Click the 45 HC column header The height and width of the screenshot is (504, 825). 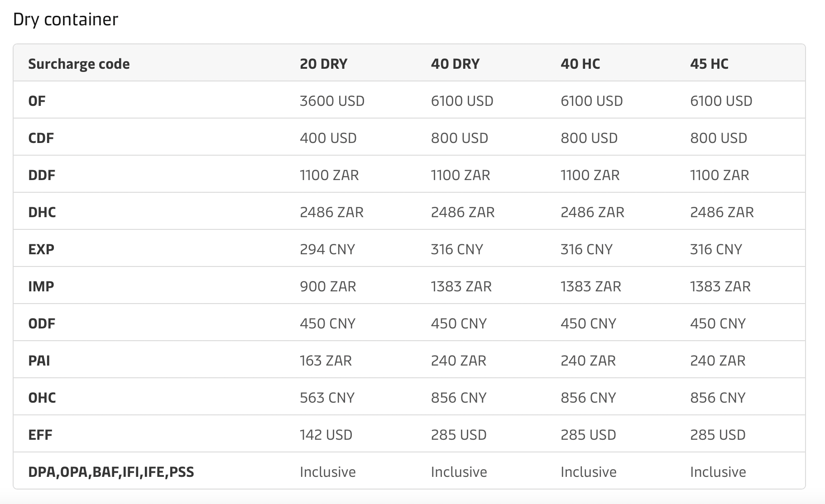(x=709, y=64)
